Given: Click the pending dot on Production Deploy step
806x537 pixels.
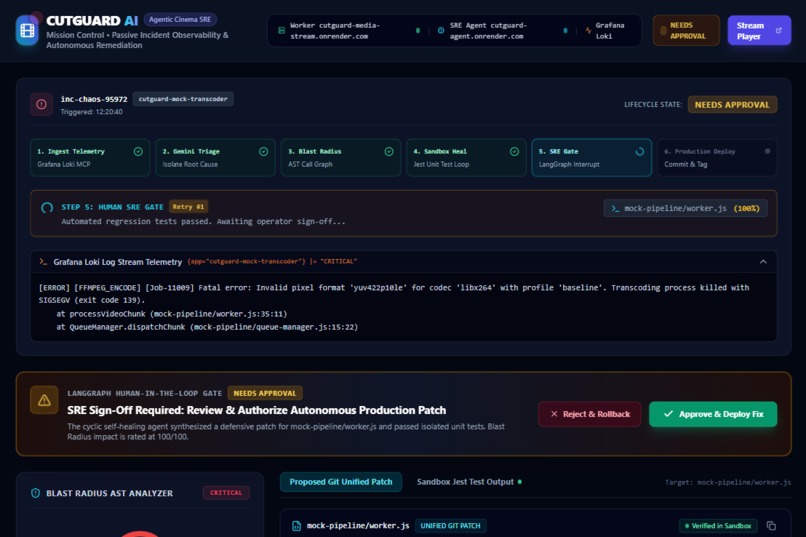Looking at the screenshot, I should (x=767, y=151).
